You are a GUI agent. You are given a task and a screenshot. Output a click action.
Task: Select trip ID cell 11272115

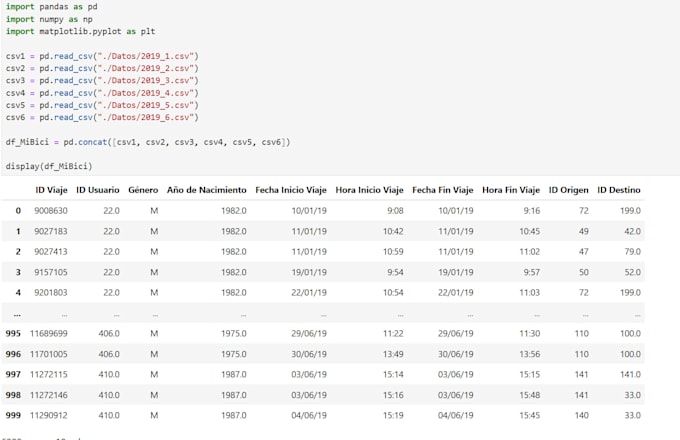49,375
